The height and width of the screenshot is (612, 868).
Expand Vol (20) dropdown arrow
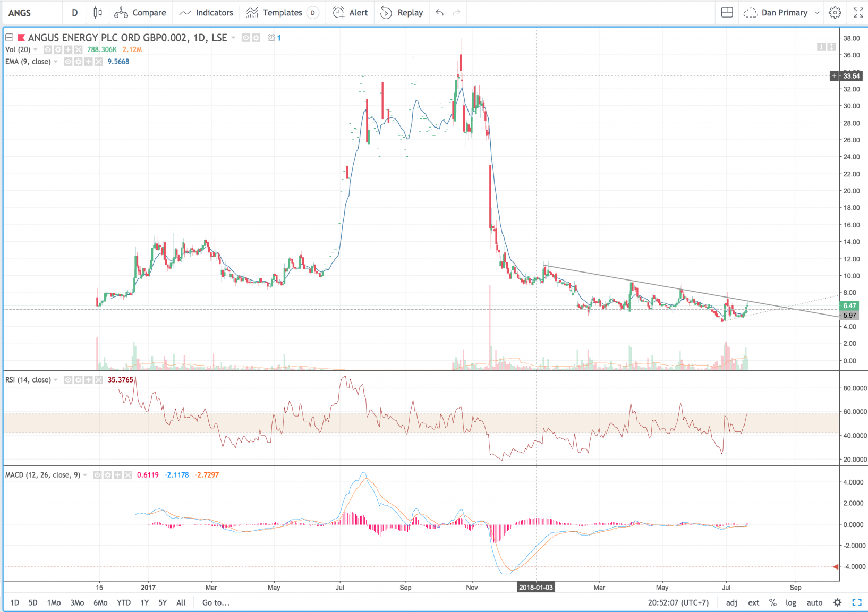(36, 49)
